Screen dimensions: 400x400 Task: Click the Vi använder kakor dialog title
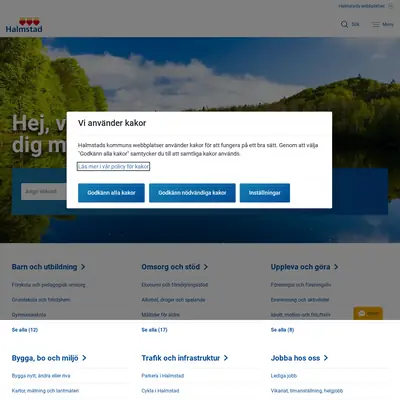[112, 123]
